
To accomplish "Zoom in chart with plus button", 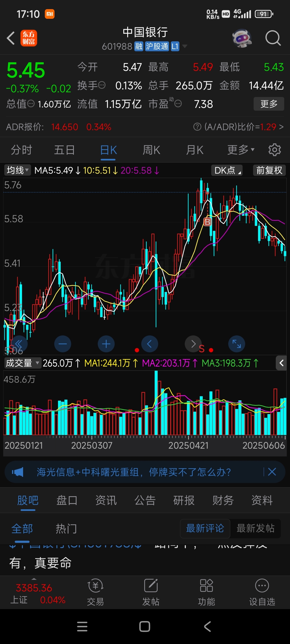I will 106,344.
